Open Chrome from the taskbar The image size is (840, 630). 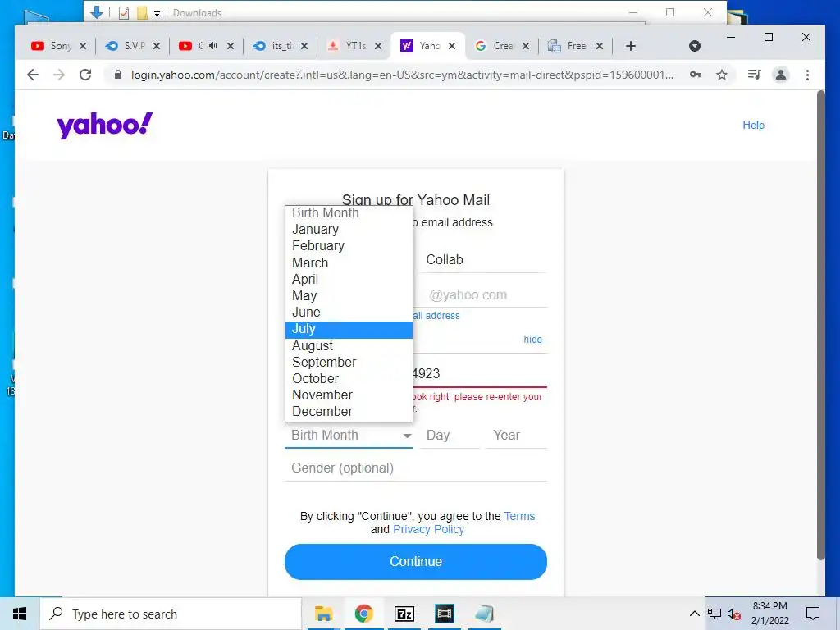pos(363,614)
